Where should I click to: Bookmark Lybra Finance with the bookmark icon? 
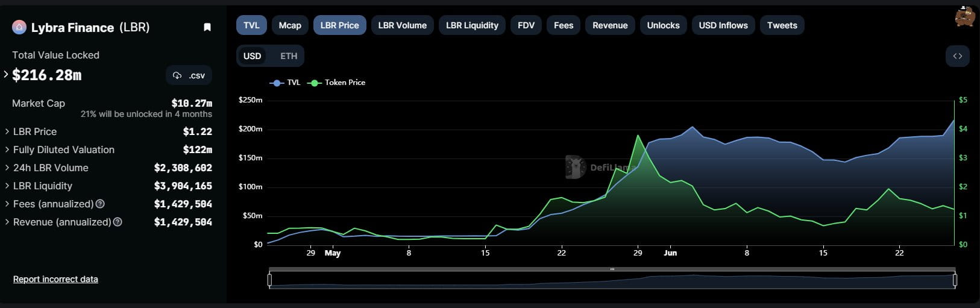coord(207,27)
